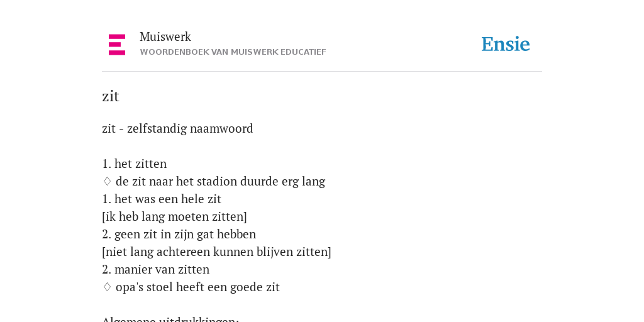Click the expression 'geen zit in zijn gat hebben'
The width and height of the screenshot is (644, 322).
(185, 235)
